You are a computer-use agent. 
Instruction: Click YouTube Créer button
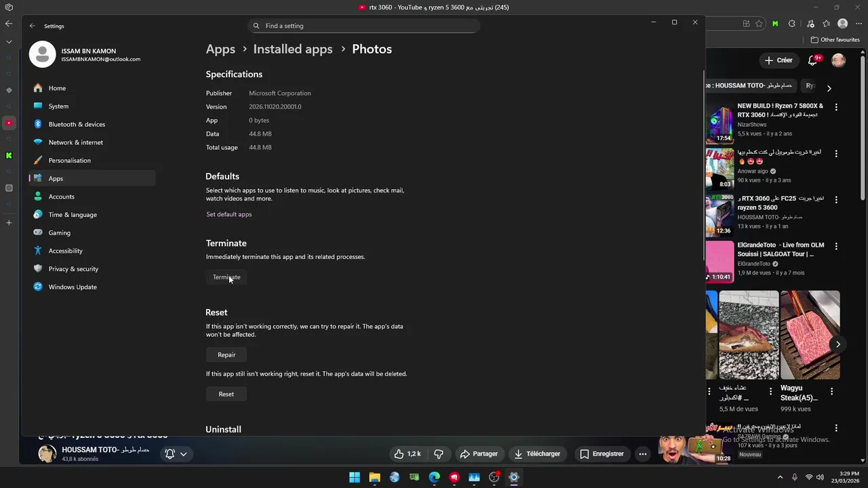(x=778, y=60)
